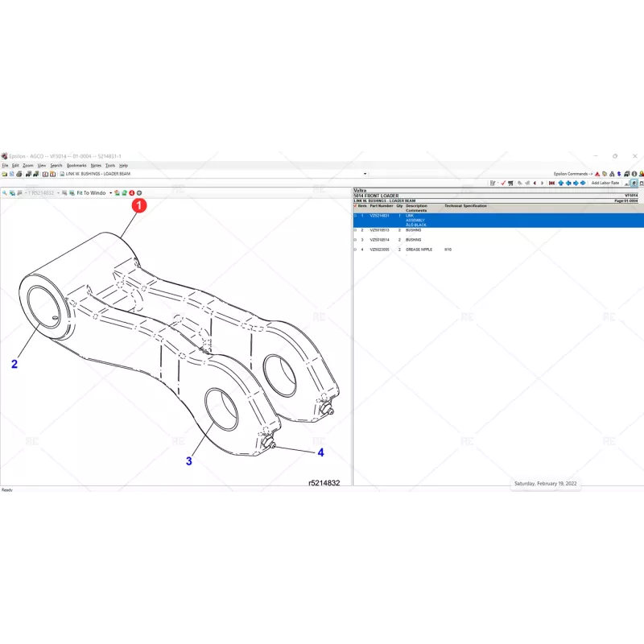The image size is (644, 644).
Task: Toggle the checkbox for item 4 GREASE NIPPLE
Action: (x=353, y=250)
